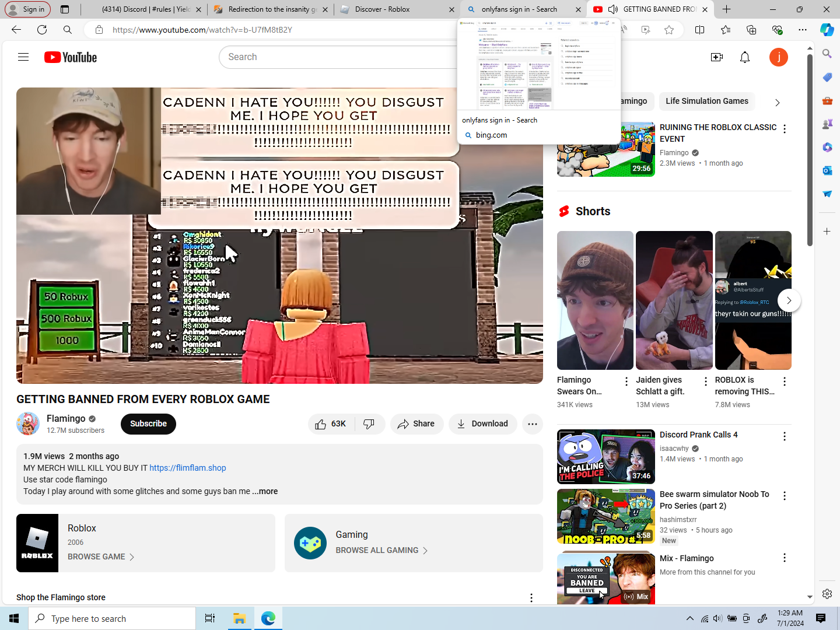Screen dimensions: 840x630
Task: Go to the YouTube home logo
Action: tap(71, 57)
